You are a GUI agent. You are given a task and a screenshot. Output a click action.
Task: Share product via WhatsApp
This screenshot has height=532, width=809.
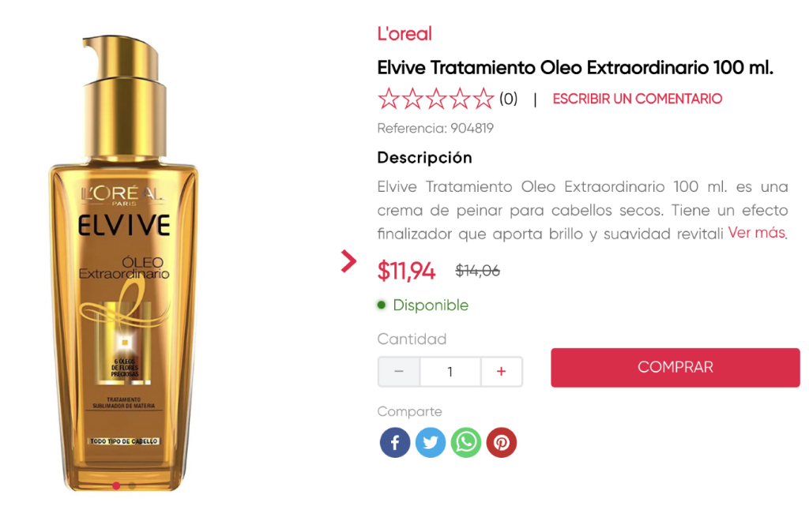pos(466,442)
